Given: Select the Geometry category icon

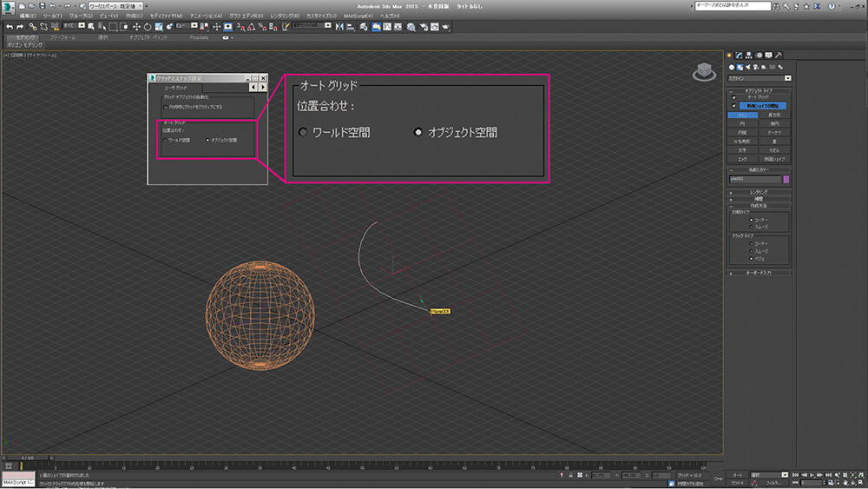Looking at the screenshot, I should [x=732, y=67].
